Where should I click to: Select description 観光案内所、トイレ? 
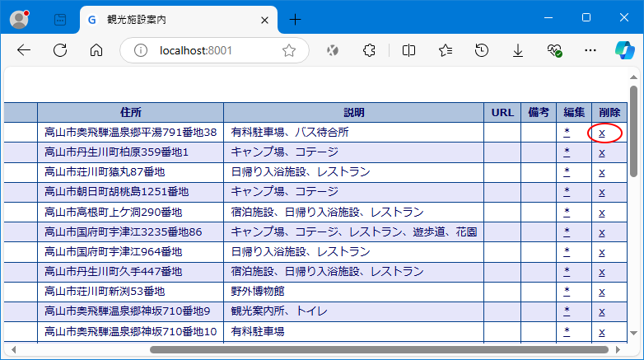[279, 311]
